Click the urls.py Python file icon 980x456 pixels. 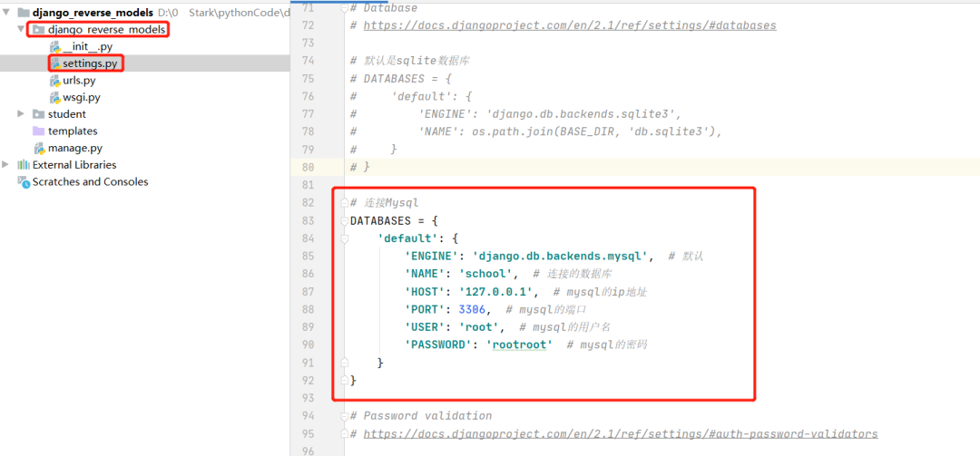click(x=55, y=81)
